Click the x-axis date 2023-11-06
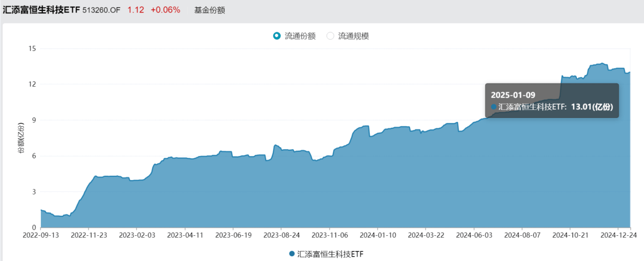 [329, 235]
